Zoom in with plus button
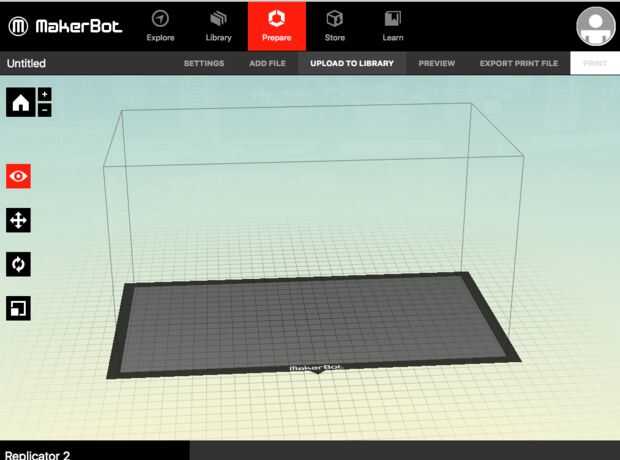Viewport: 620px width, 460px height. pyautogui.click(x=45, y=95)
